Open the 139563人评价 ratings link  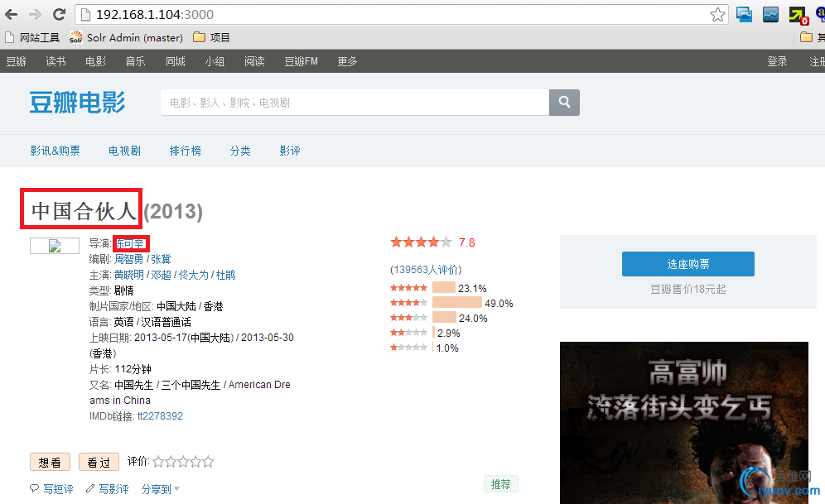point(426,270)
